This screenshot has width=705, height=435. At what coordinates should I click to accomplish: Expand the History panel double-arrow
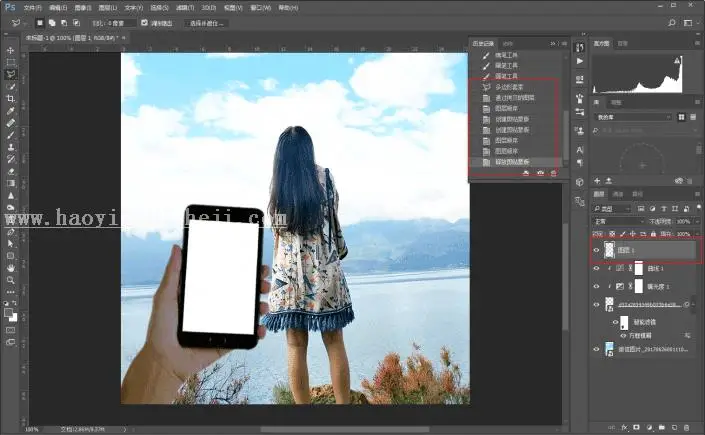[x=553, y=44]
